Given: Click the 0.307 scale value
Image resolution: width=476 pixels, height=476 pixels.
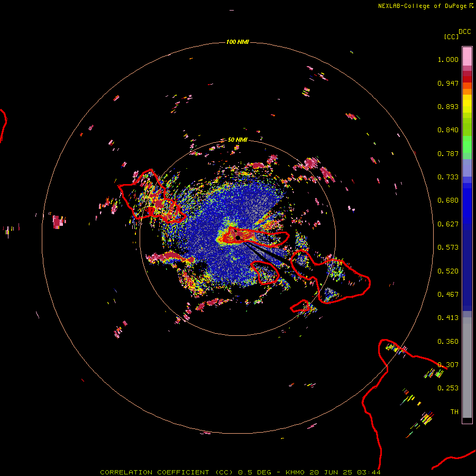Looking at the screenshot, I should tap(448, 365).
